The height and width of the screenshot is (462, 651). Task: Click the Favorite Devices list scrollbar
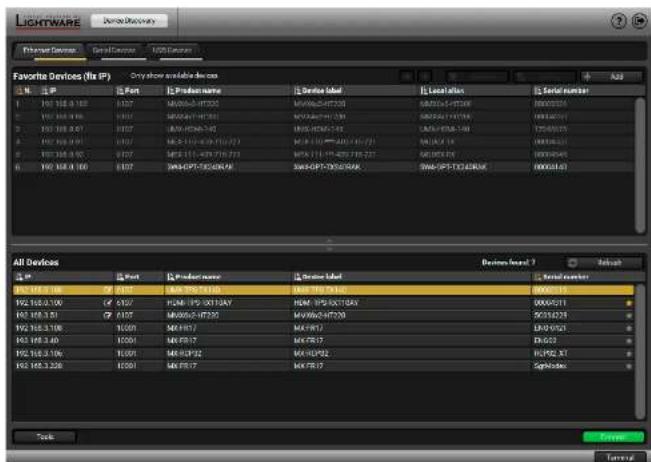click(x=640, y=165)
